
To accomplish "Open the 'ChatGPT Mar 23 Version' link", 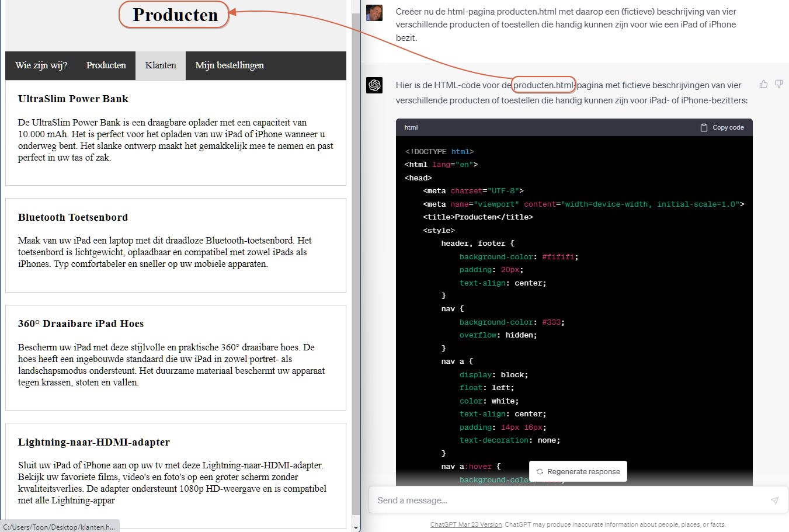I will point(465,524).
